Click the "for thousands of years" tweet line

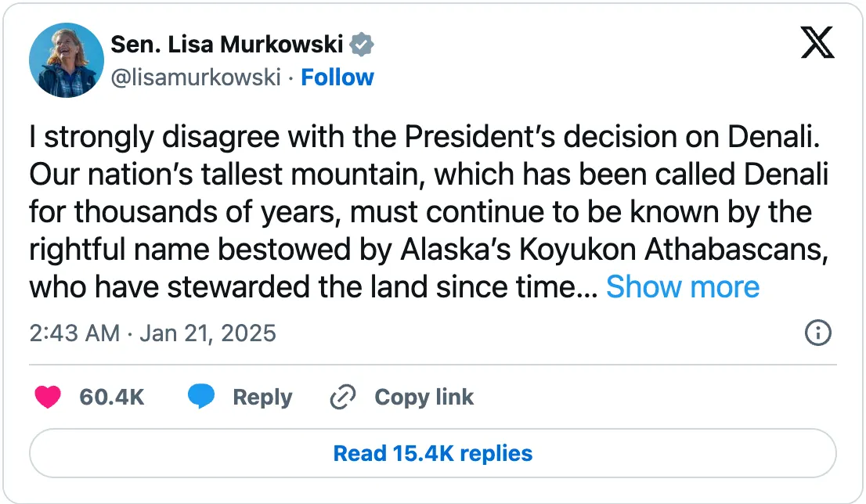pos(420,212)
